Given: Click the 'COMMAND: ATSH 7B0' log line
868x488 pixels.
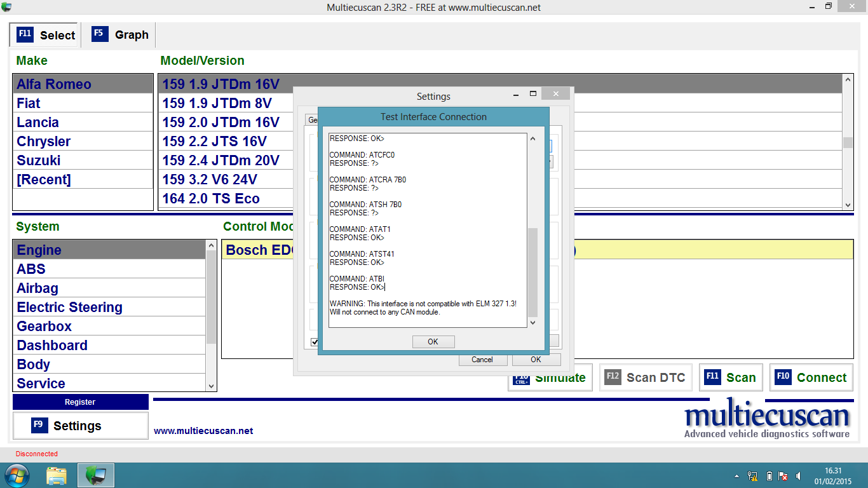Looking at the screenshot, I should coord(365,205).
